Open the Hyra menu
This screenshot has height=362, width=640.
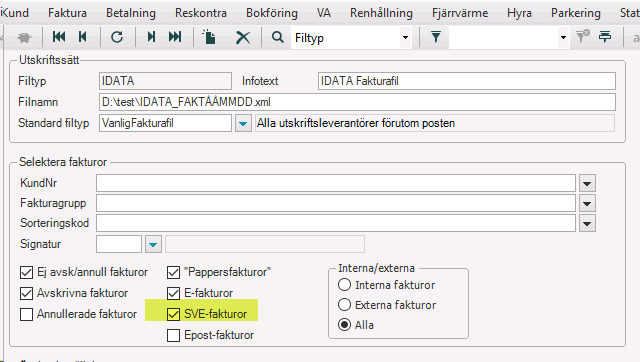pyautogui.click(x=519, y=13)
